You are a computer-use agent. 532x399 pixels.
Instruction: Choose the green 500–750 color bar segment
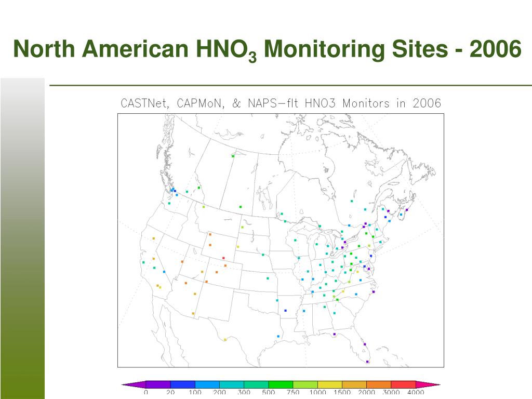[x=281, y=384]
